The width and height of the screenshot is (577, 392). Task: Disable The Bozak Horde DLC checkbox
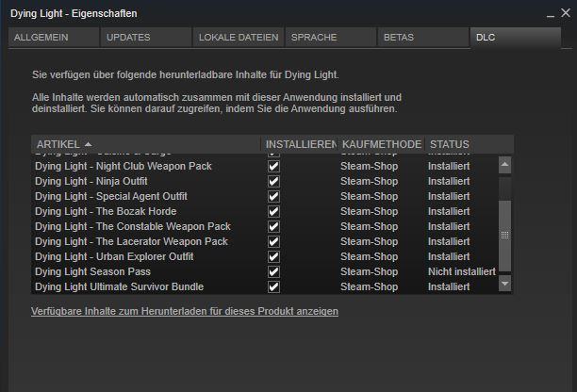point(273,211)
